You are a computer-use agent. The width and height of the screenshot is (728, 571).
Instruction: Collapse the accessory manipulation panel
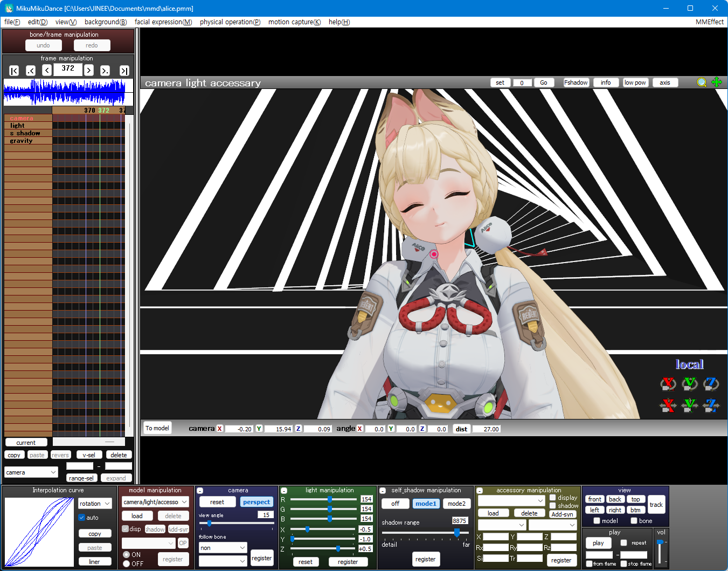[x=479, y=491]
